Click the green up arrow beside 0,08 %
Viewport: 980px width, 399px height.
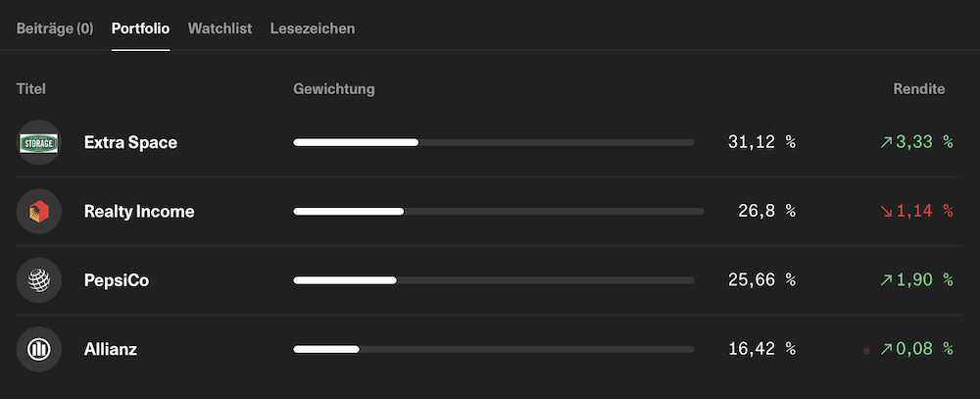point(886,349)
